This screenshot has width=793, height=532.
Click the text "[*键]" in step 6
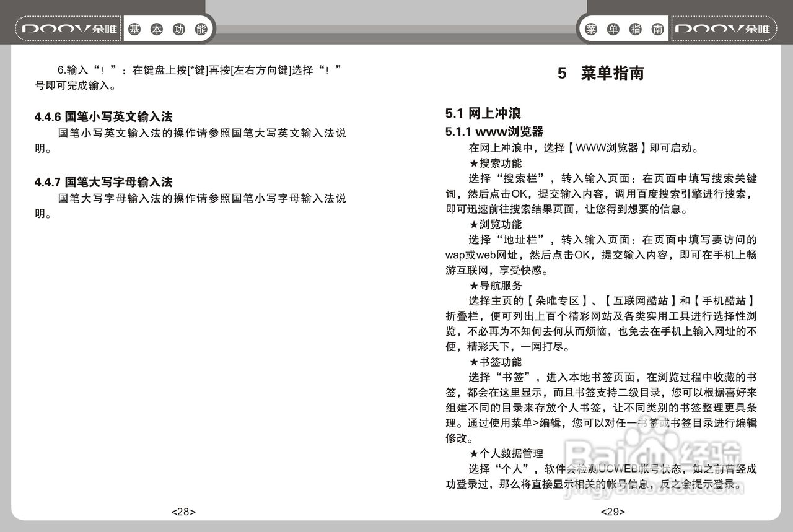[197, 70]
